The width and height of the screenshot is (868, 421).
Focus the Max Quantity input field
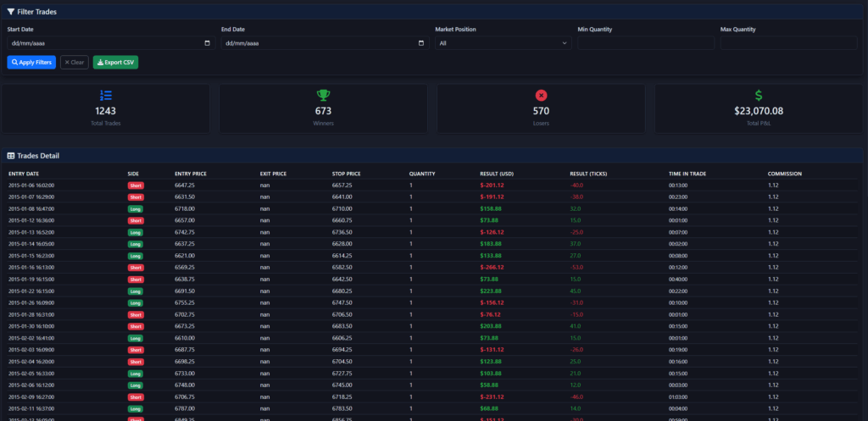click(788, 43)
